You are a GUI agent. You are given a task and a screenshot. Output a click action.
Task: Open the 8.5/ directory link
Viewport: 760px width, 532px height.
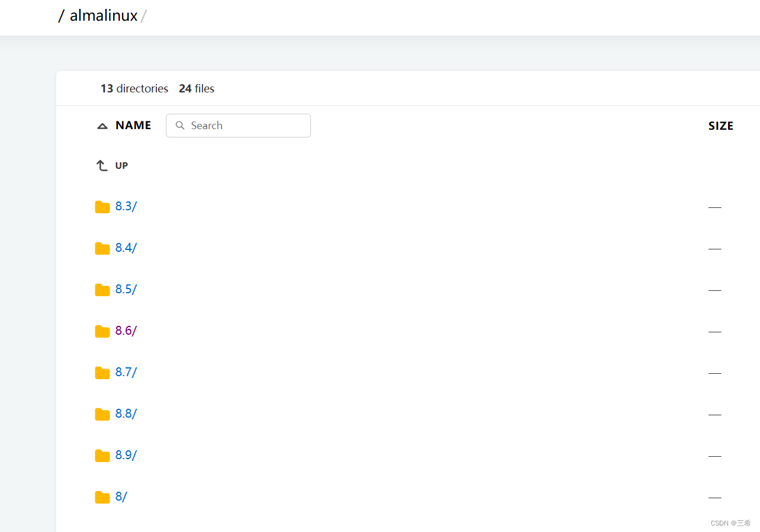click(x=126, y=289)
